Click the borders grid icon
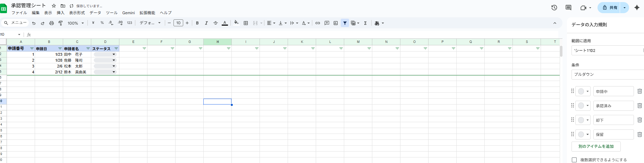 246,23
